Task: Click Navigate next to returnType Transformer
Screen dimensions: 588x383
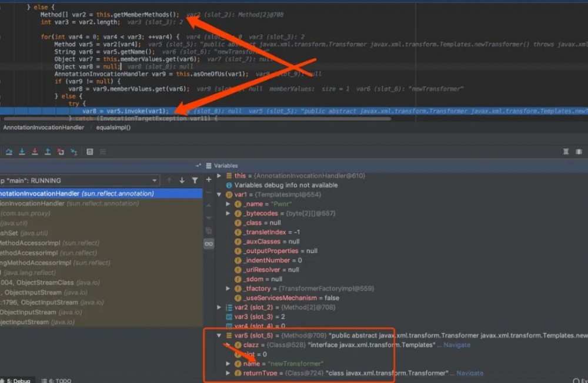Action: (x=470, y=373)
